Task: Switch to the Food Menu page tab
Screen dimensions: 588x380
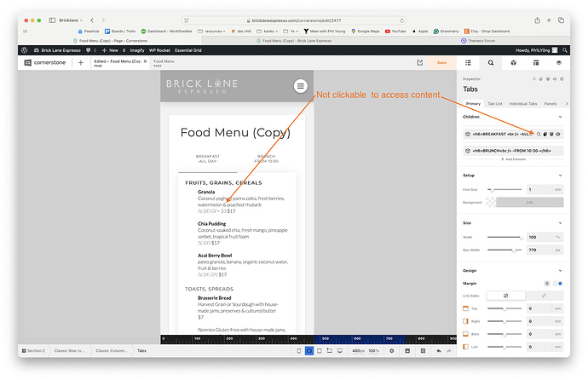Action: pos(164,62)
